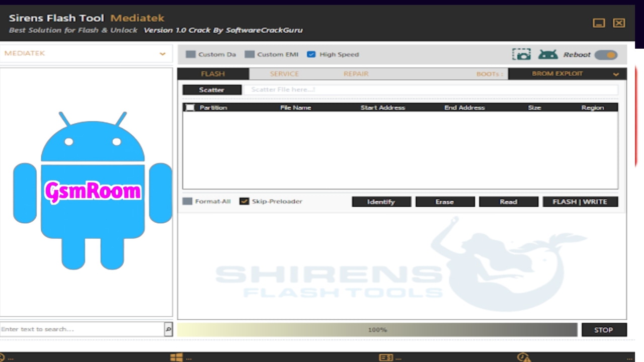
Task: Minimize the Sirens Flash Tool window
Action: point(599,23)
